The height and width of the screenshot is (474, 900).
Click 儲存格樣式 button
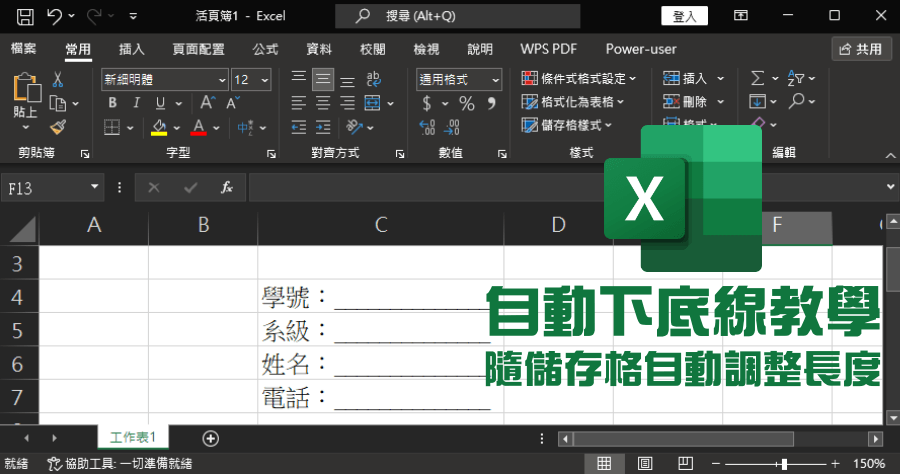pyautogui.click(x=567, y=125)
